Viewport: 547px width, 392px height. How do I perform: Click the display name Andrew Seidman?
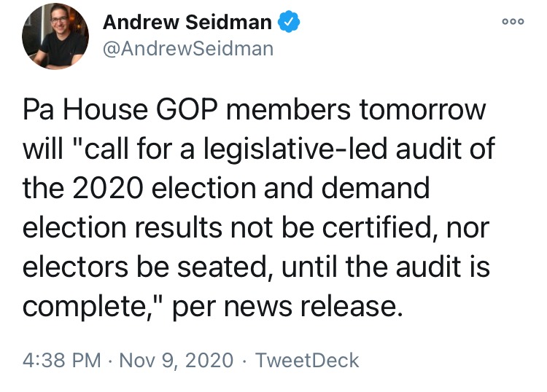[x=187, y=22]
